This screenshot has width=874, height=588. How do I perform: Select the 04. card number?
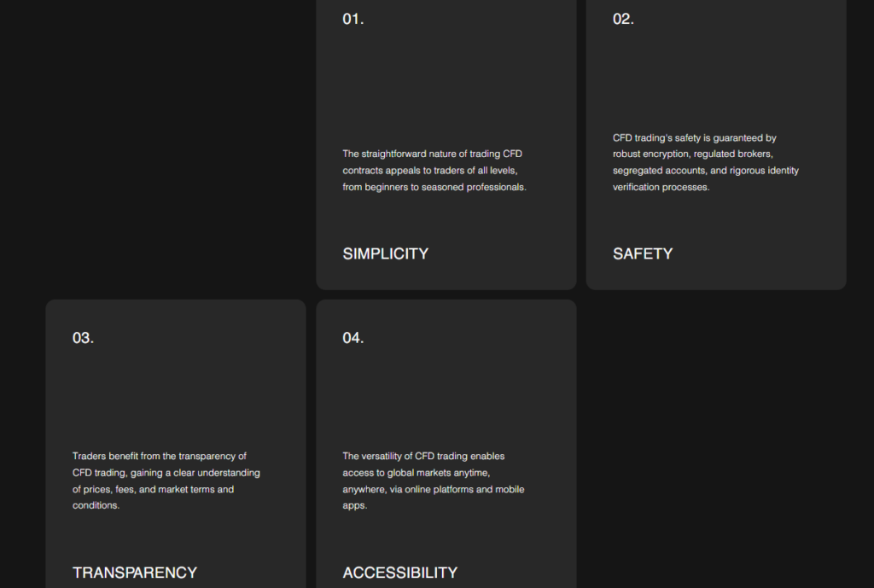coord(353,338)
